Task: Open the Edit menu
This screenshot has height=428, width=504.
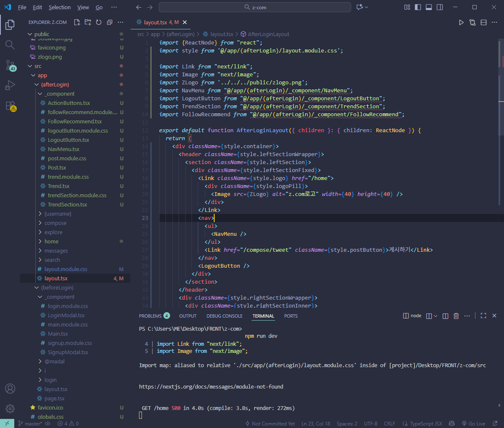Action: point(37,7)
